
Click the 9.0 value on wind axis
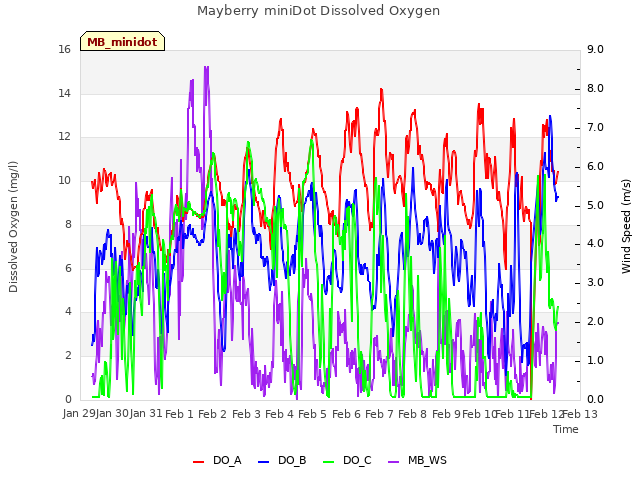[x=595, y=49]
